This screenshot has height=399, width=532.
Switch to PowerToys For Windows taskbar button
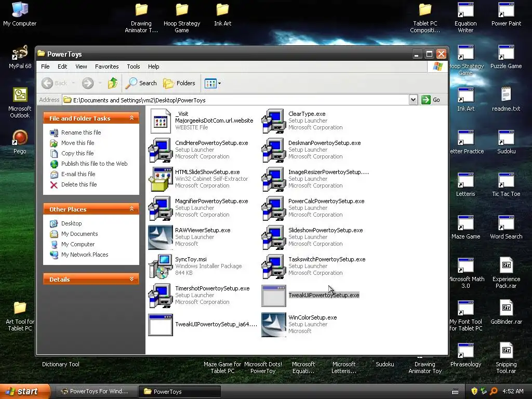pos(96,392)
